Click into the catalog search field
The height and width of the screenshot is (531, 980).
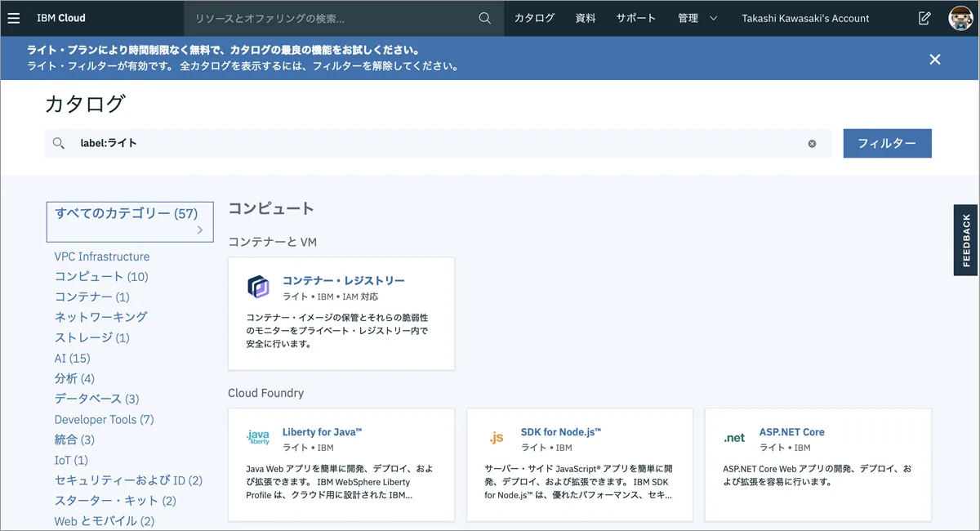tap(437, 143)
